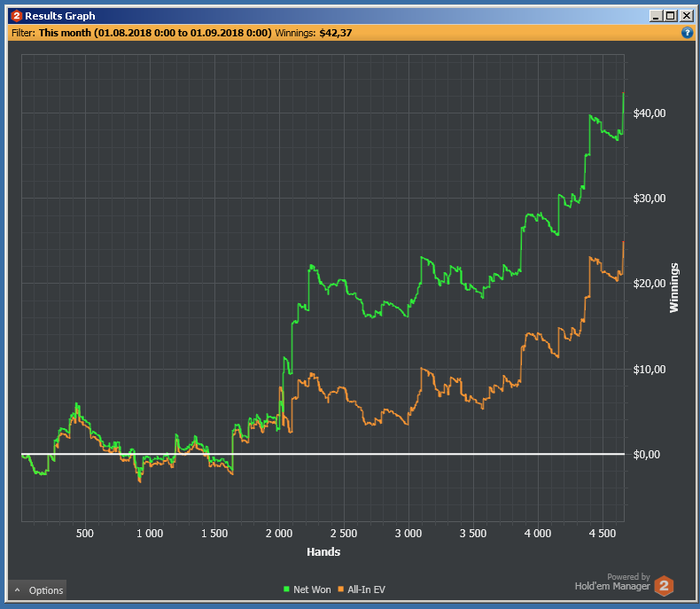Expand the Options panel
Screen dimensions: 700x609
pyautogui.click(x=38, y=590)
